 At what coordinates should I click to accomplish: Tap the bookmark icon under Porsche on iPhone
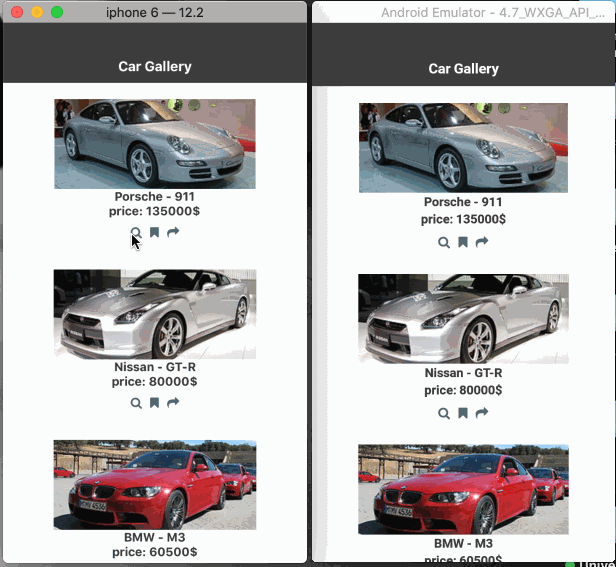154,232
